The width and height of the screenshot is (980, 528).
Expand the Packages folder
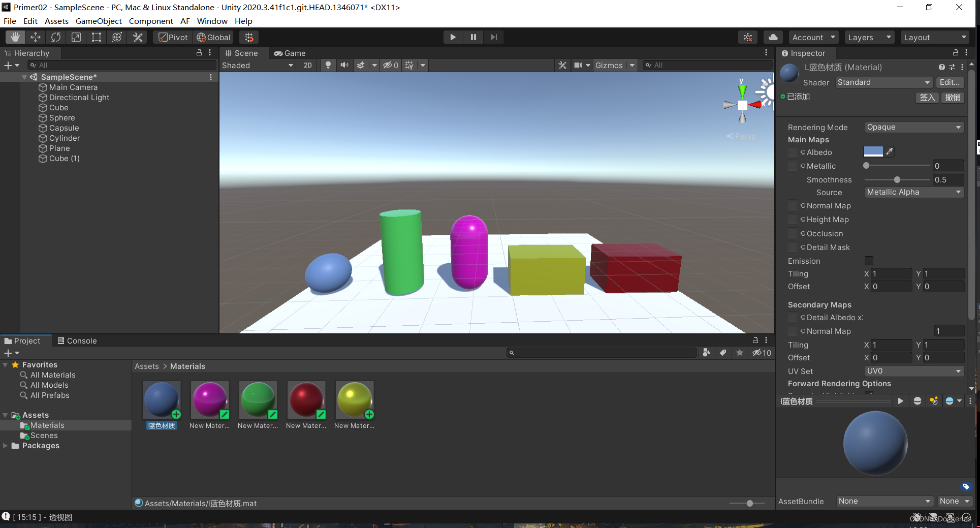(x=6, y=446)
